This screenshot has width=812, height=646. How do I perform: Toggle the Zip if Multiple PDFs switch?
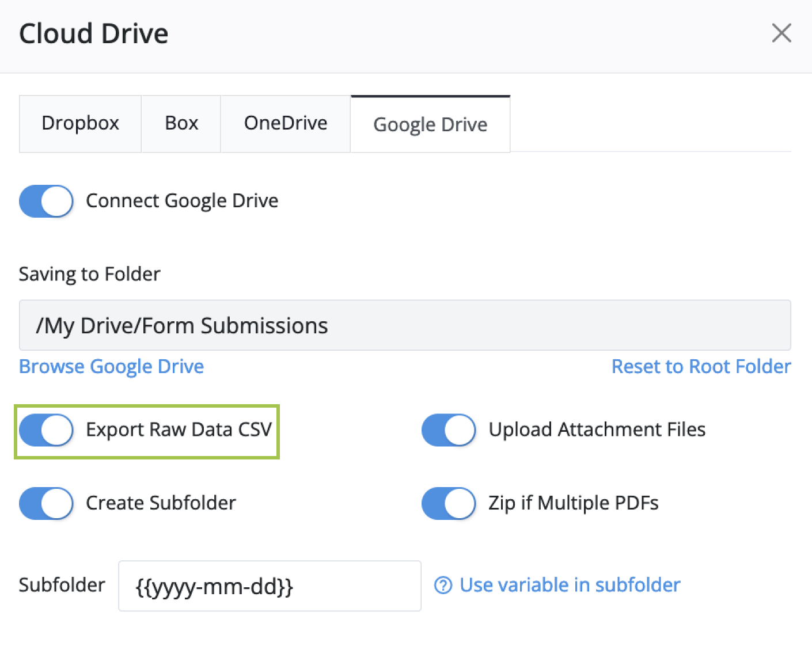click(449, 503)
